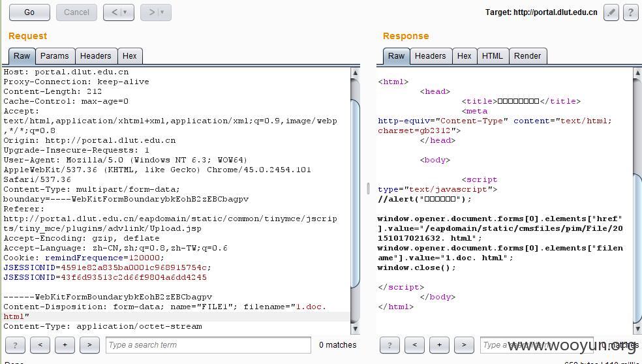Switch to the Response Render tab
The image size is (642, 364).
click(x=527, y=56)
